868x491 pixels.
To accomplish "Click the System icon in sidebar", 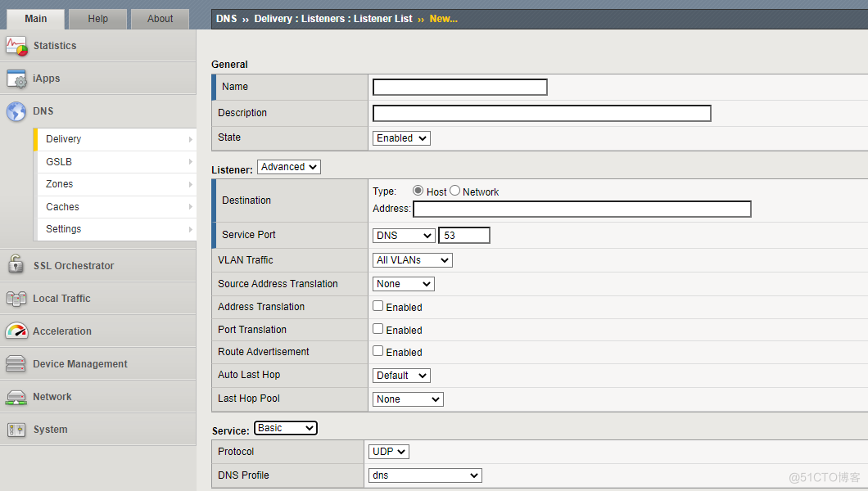I will 16,430.
